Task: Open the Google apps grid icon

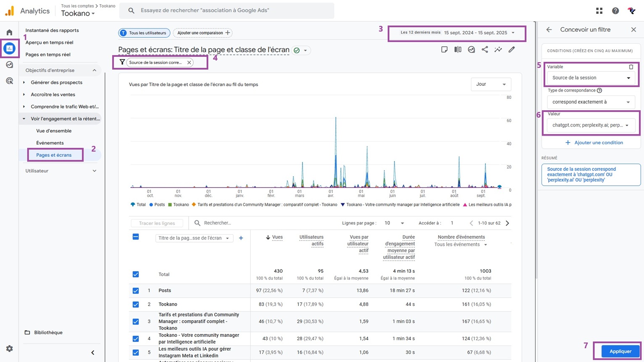Action: tap(599, 11)
